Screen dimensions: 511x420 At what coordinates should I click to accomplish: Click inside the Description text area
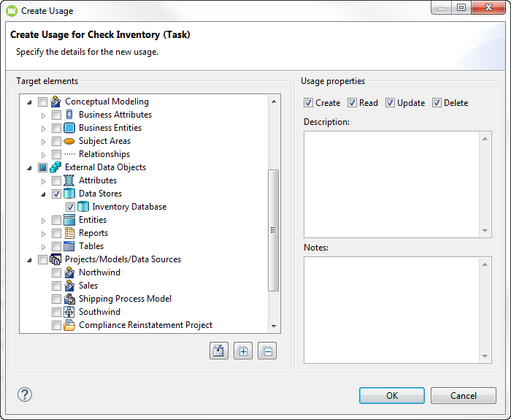click(392, 183)
